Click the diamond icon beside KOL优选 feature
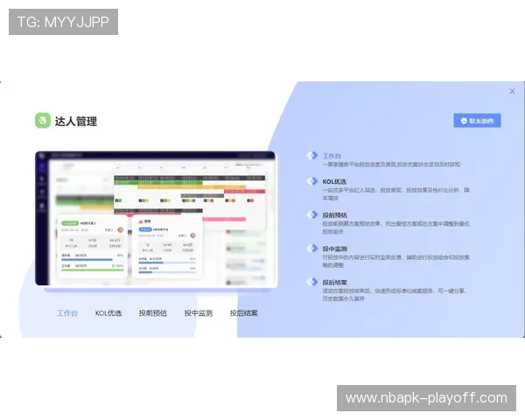The height and width of the screenshot is (420, 525). click(312, 181)
